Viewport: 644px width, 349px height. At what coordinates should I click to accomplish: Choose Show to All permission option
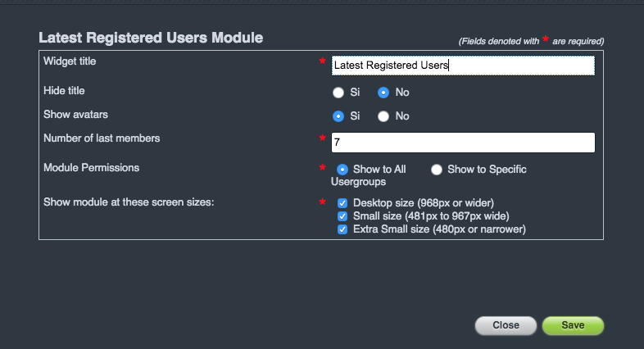(342, 170)
